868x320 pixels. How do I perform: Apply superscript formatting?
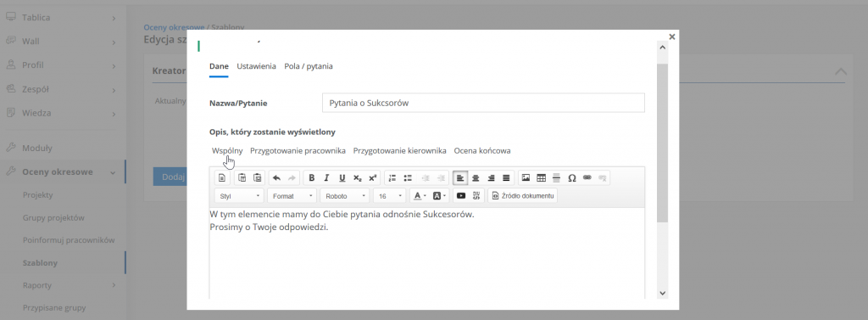click(x=373, y=178)
